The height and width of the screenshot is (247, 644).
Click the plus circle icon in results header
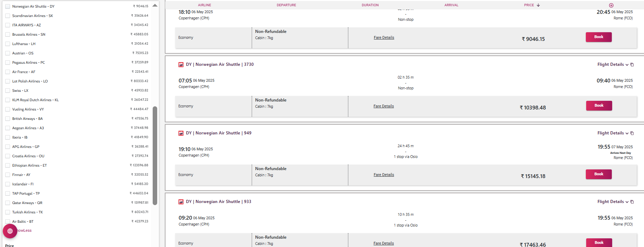(x=611, y=5)
